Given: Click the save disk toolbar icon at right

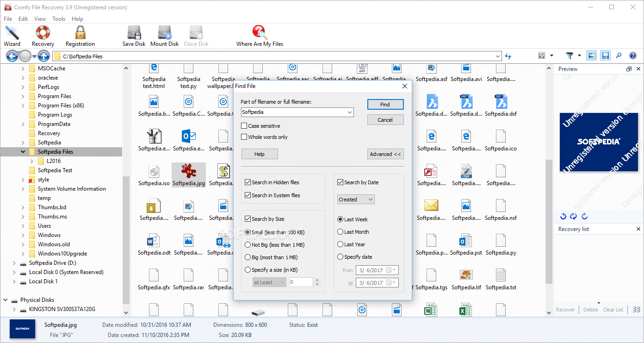Looking at the screenshot, I should click(x=605, y=56).
